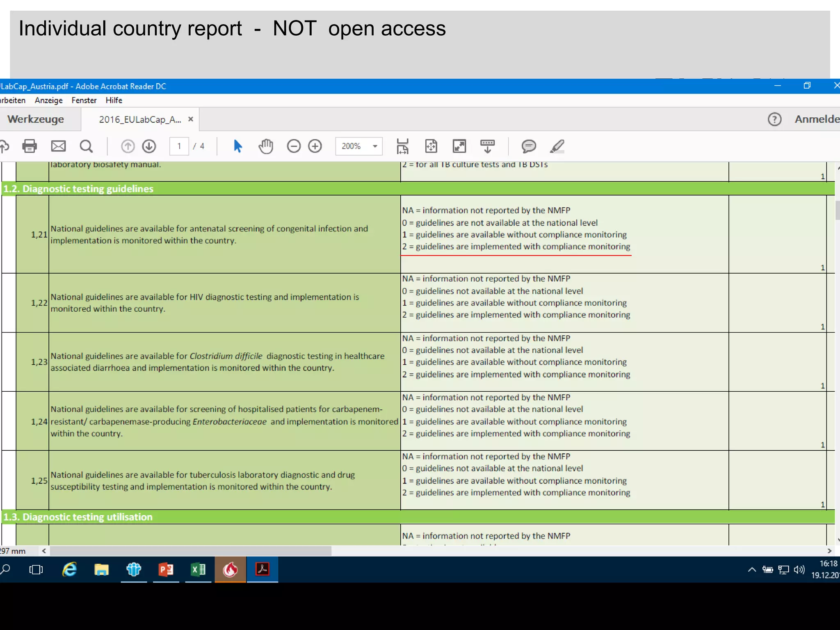
Task: Click the underlined option in row 1,21
Action: 516,247
